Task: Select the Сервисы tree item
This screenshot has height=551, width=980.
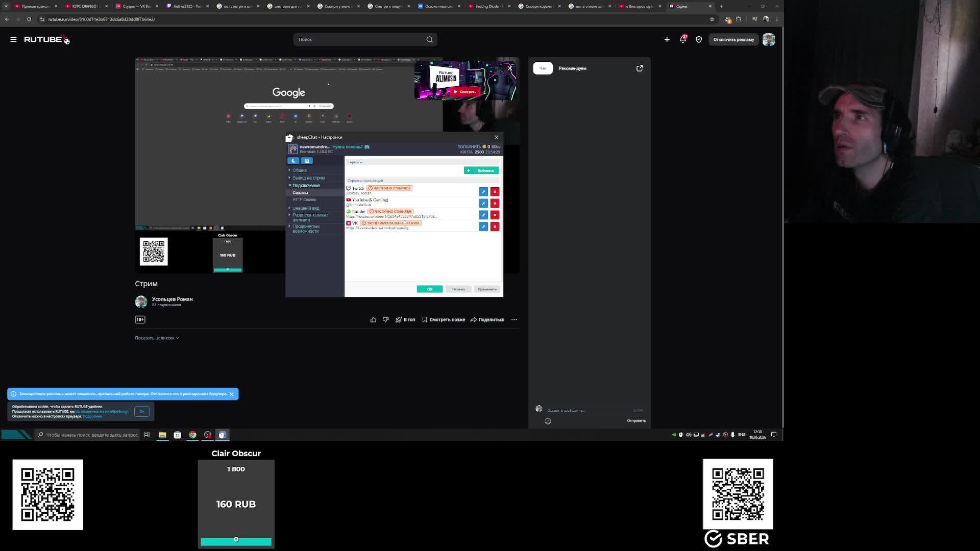Action: pos(300,193)
